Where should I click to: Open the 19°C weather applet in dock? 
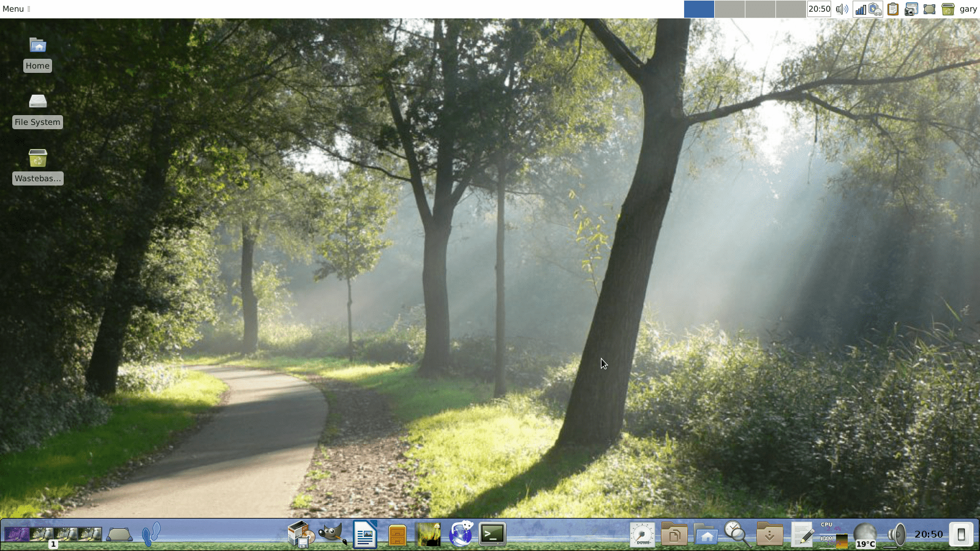865,534
